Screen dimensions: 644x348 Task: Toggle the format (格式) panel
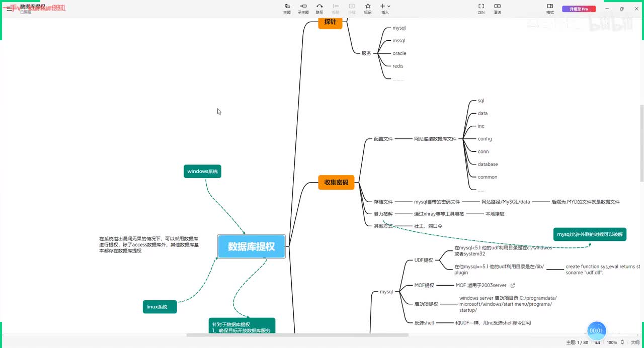[x=550, y=9]
